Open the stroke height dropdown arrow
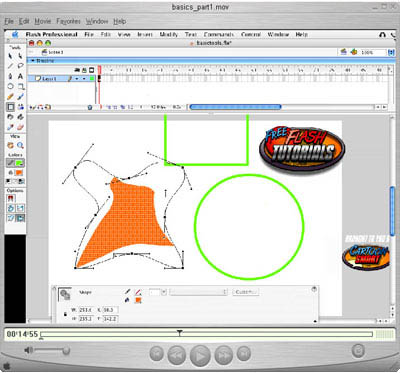This screenshot has width=400, height=373. (x=164, y=292)
